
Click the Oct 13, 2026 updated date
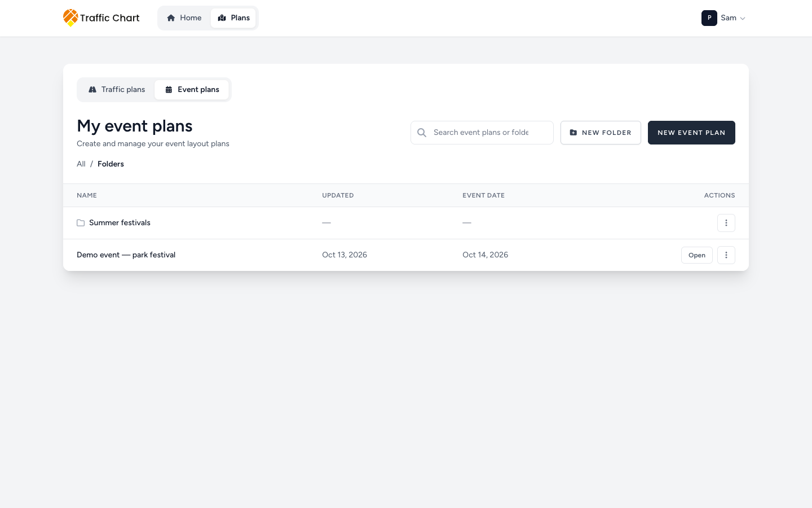[x=345, y=255]
